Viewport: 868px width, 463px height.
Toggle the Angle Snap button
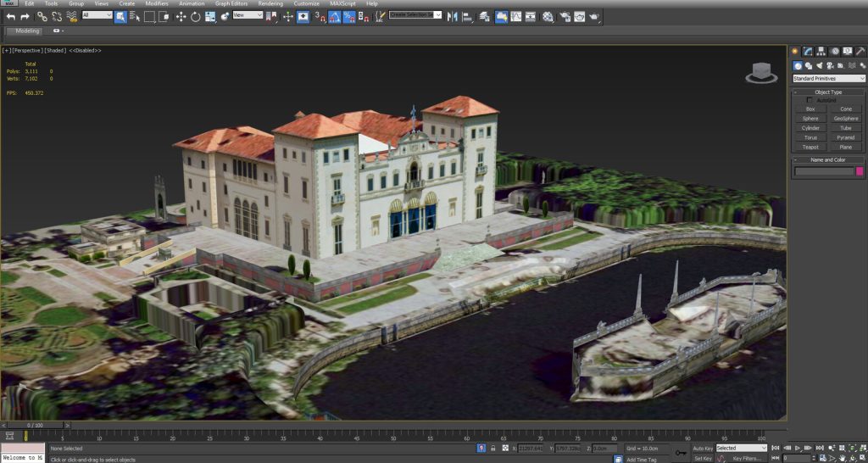(334, 16)
